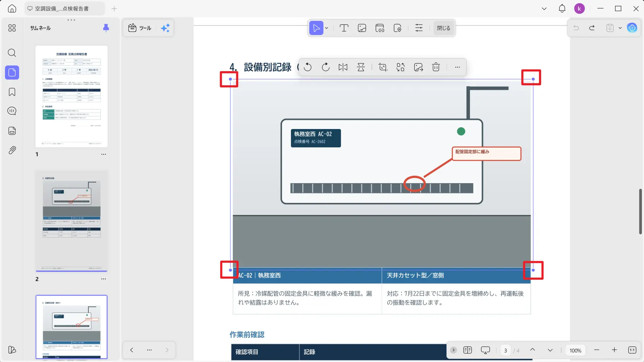Open the user account avatar k

[x=579, y=8]
